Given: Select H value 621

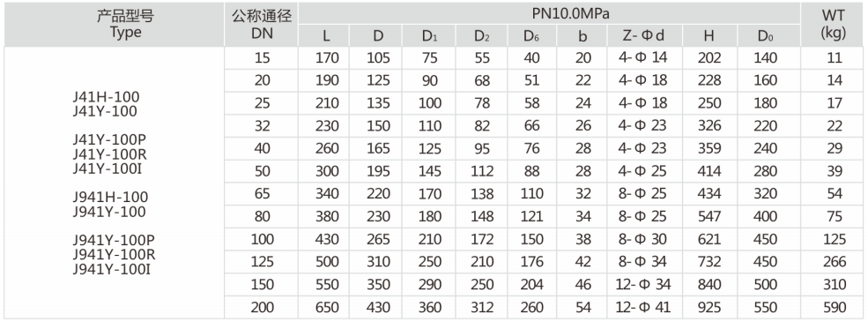Looking at the screenshot, I should coord(709,239).
